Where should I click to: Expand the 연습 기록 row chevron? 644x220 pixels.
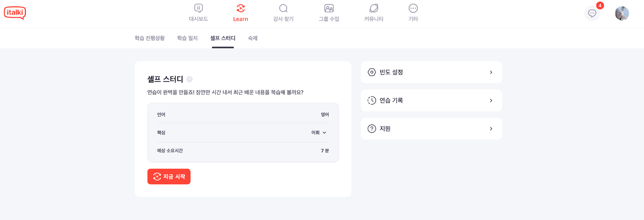(x=491, y=101)
